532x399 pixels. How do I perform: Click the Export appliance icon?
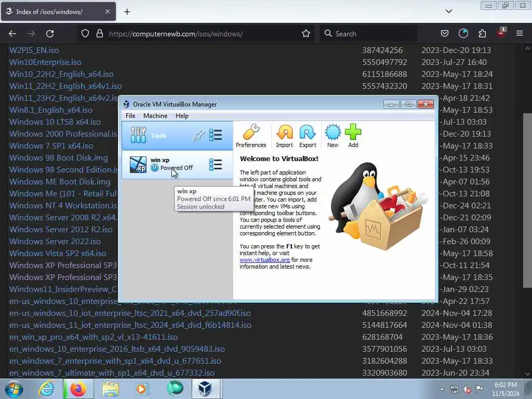(308, 136)
